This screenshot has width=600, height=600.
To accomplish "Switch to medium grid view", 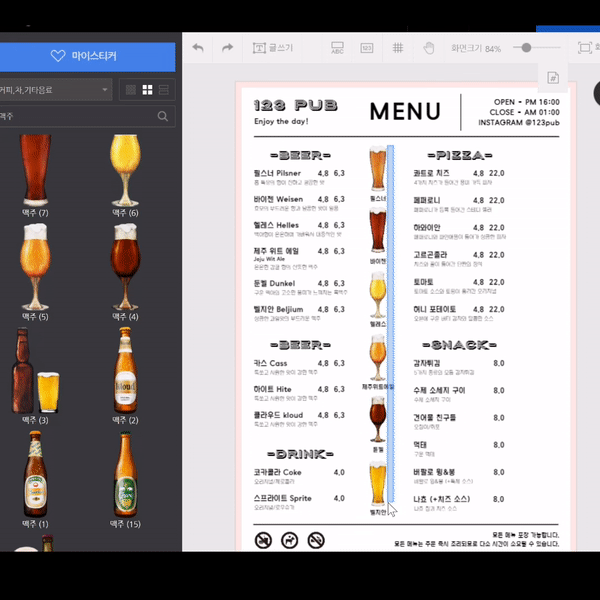I will tap(147, 90).
